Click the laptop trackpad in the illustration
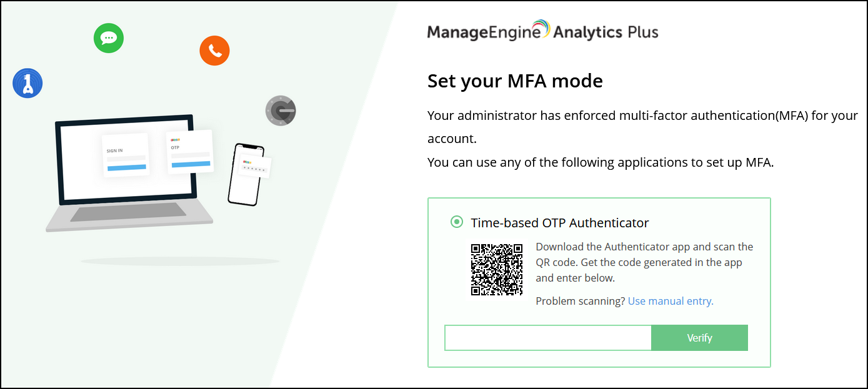 coord(128,211)
